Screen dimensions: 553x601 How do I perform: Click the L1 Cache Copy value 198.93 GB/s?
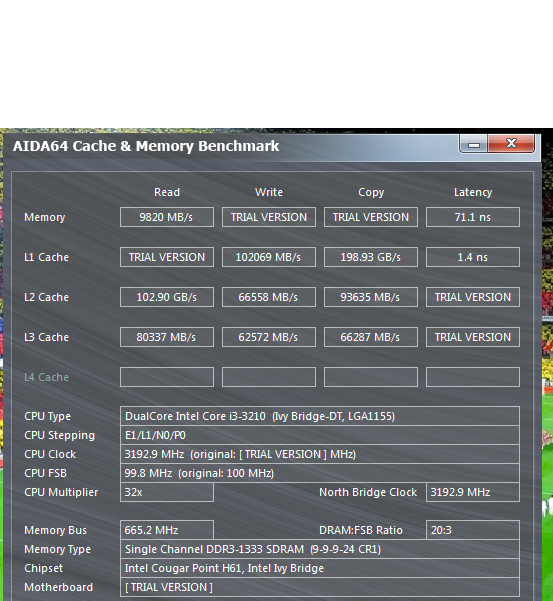pyautogui.click(x=371, y=257)
